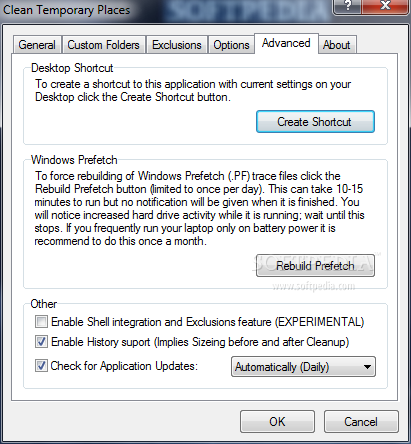Click the Create Shortcut button

click(315, 122)
